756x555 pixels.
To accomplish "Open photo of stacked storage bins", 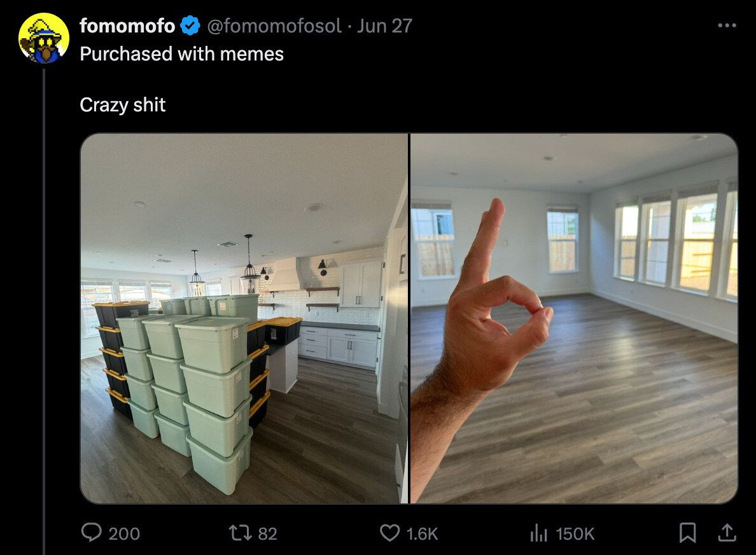I will 244,318.
